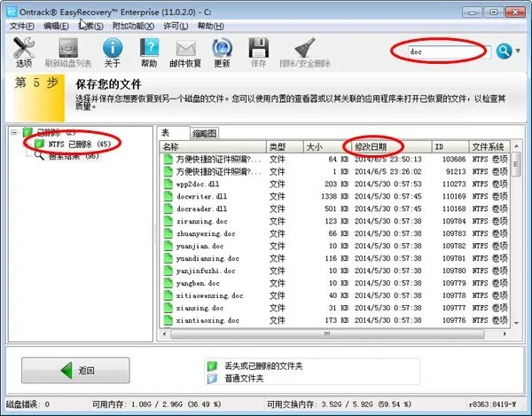Click the horizontal scrollbar thumb
This screenshot has width=532, height=416.
pyautogui.click(x=327, y=334)
